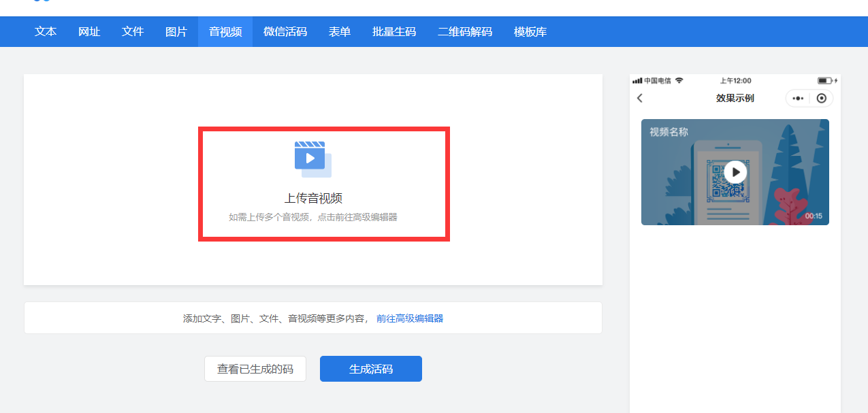Click the 查看已生成的码 button
Viewport: 868px width, 413px height.
pos(255,369)
